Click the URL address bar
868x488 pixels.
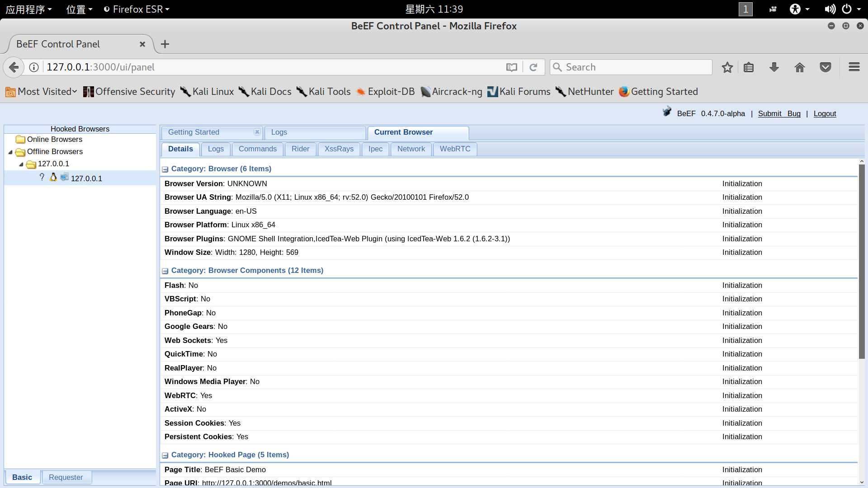274,67
